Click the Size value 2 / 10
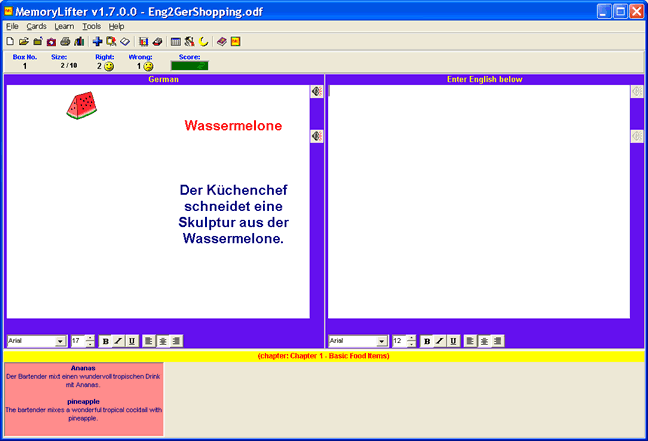The height and width of the screenshot is (441, 648). tap(69, 65)
